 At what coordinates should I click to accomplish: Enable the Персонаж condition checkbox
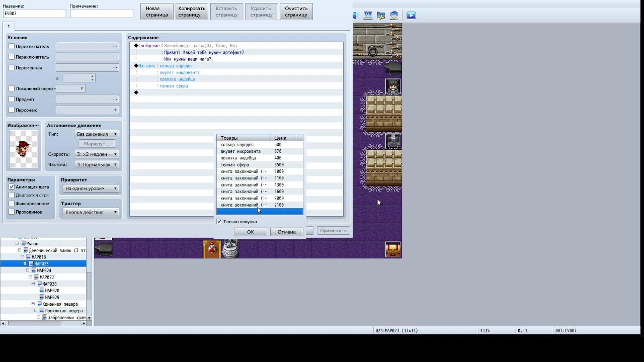[x=12, y=110]
